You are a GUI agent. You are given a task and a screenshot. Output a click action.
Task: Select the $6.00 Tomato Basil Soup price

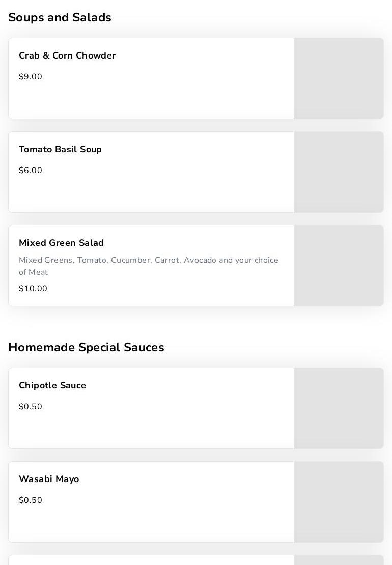pos(31,171)
